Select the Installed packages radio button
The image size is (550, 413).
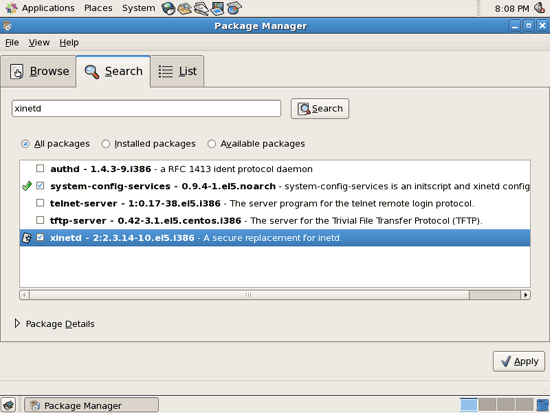(106, 144)
